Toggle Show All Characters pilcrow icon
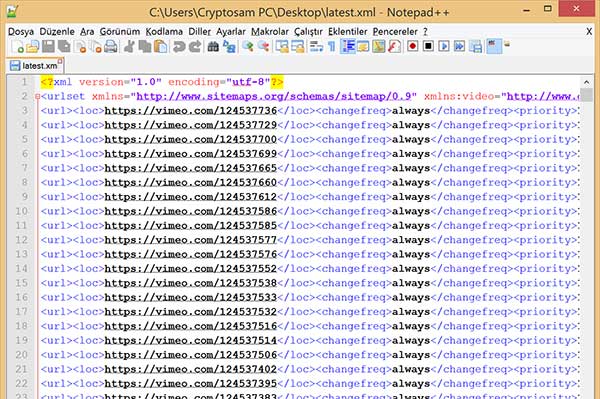This screenshot has height=399, width=600. [x=331, y=46]
